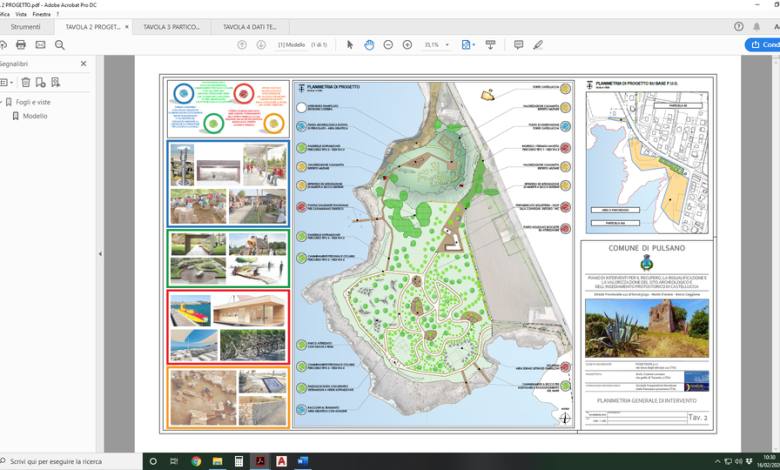Click the Strumenti tab

point(26,27)
